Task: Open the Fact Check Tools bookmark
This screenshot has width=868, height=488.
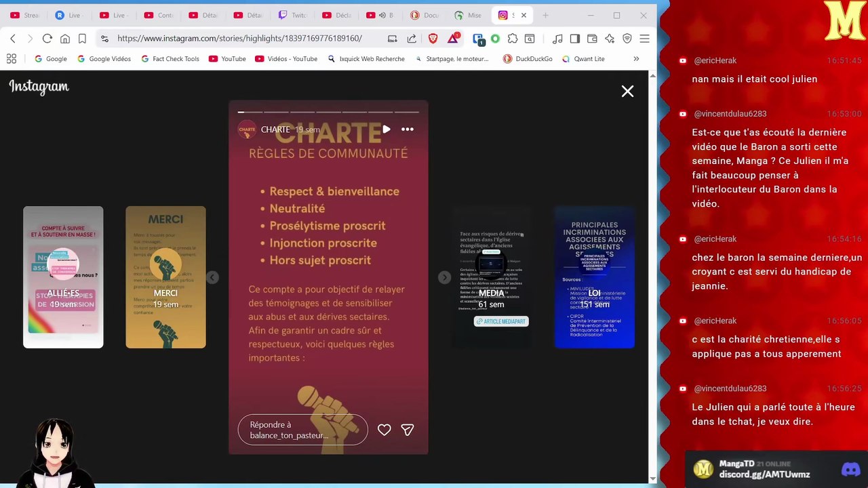Action: (170, 59)
